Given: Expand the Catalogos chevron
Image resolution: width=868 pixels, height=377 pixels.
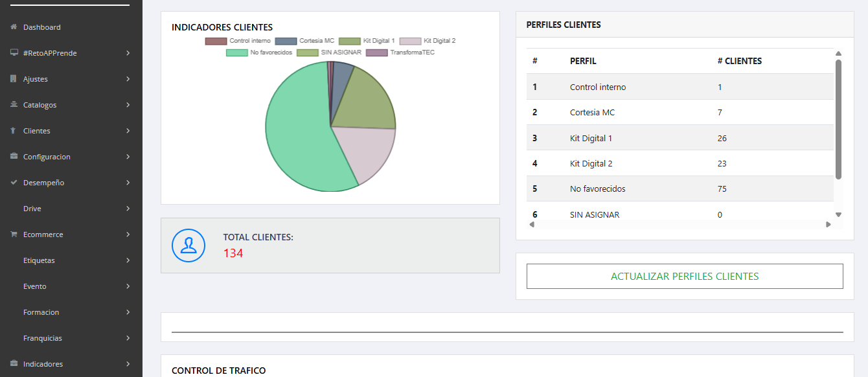Looking at the screenshot, I should [128, 105].
